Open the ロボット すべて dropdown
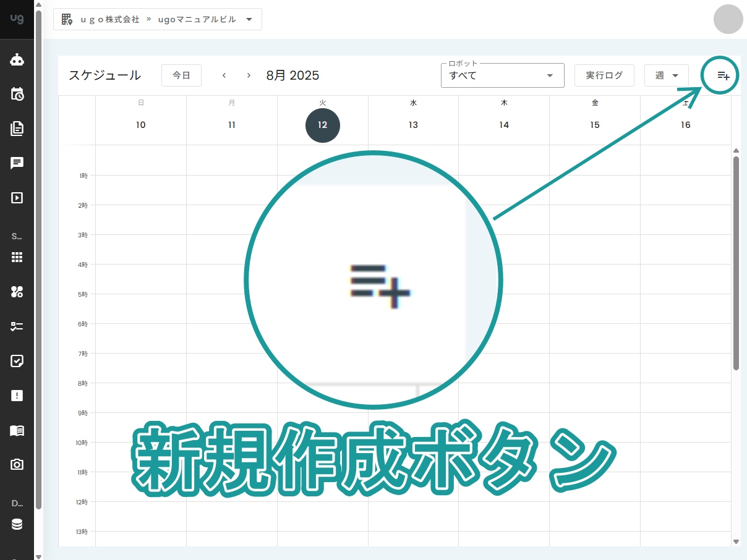747x560 pixels. coord(502,75)
